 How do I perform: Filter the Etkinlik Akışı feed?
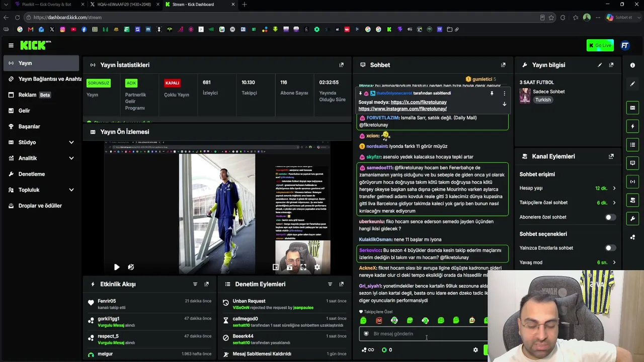click(x=195, y=284)
